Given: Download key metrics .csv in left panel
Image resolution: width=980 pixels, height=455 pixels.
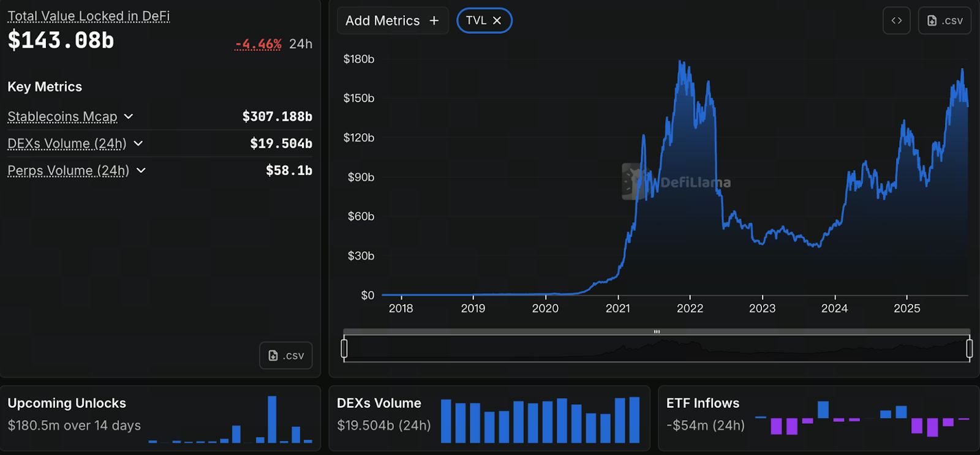Looking at the screenshot, I should pyautogui.click(x=286, y=356).
